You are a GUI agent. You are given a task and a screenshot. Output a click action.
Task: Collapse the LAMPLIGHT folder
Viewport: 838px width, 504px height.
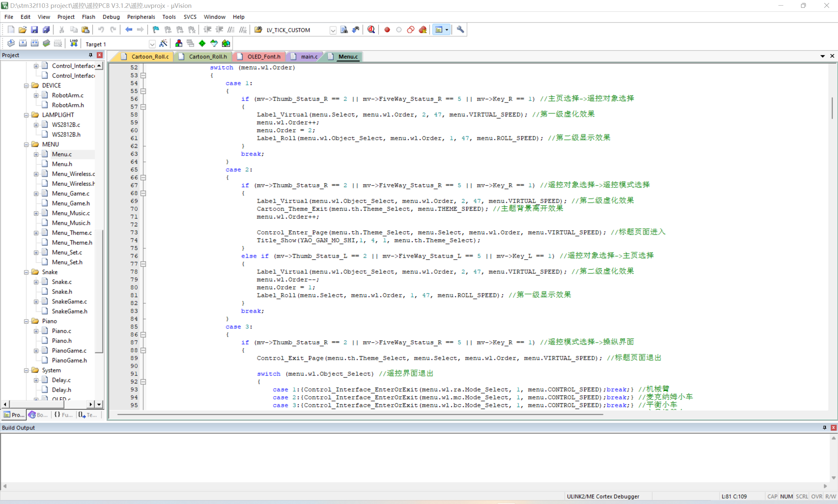point(26,115)
